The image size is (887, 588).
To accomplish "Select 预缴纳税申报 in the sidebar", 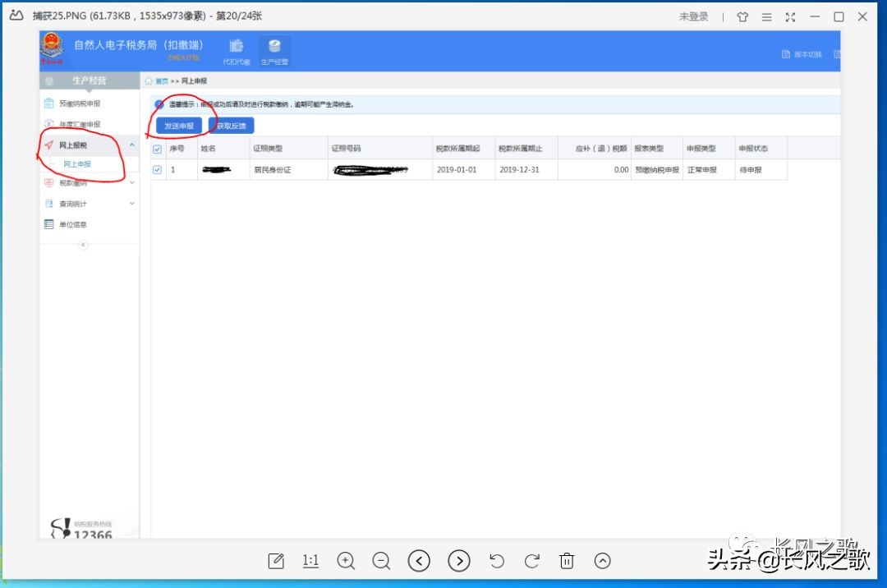I will point(80,103).
